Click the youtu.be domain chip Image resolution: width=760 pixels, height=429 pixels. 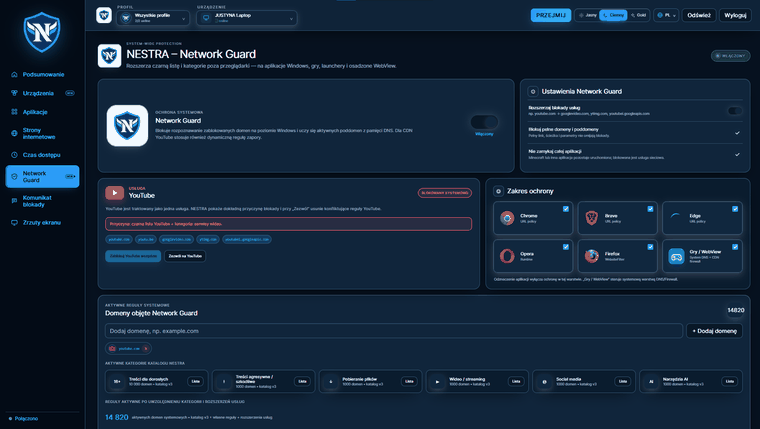point(145,239)
